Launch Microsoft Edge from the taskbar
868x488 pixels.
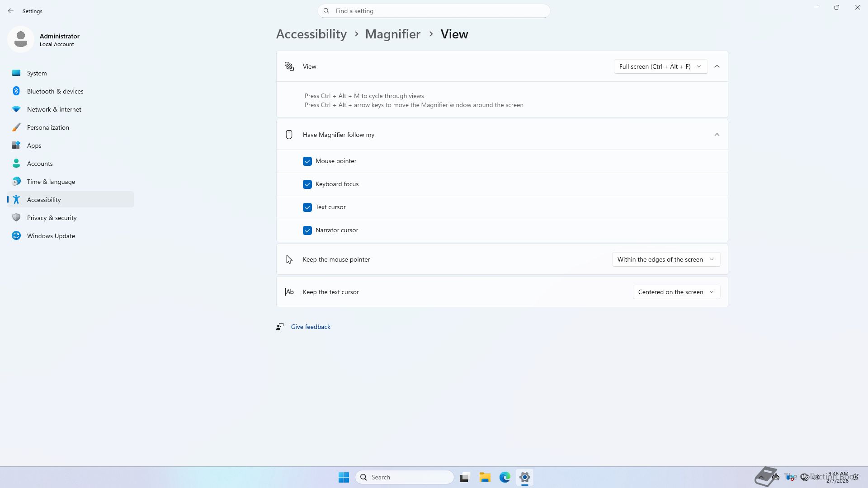click(505, 477)
